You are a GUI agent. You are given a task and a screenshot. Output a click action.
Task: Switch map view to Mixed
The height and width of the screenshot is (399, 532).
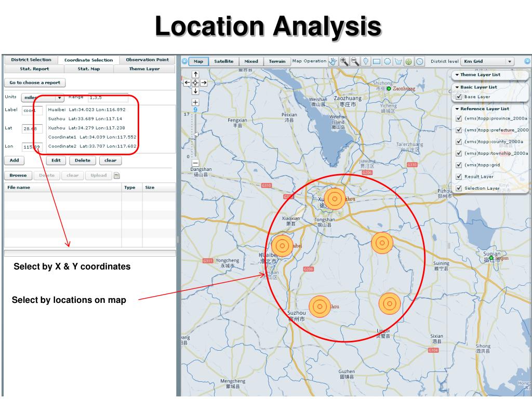coord(251,61)
